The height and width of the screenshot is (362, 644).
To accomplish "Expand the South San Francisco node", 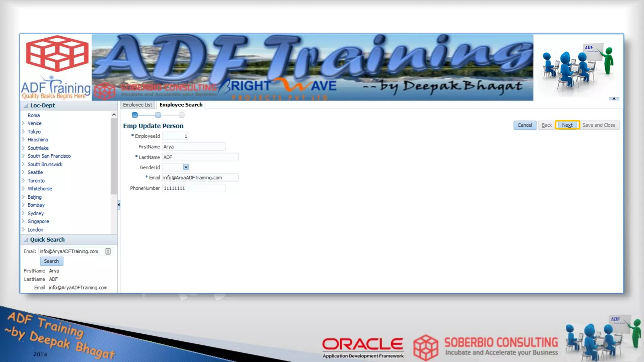I will pos(23,156).
